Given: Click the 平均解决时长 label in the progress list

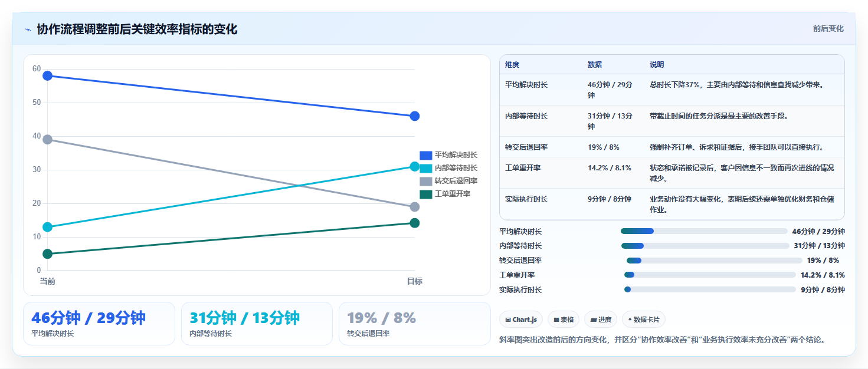Looking at the screenshot, I should coord(520,232).
